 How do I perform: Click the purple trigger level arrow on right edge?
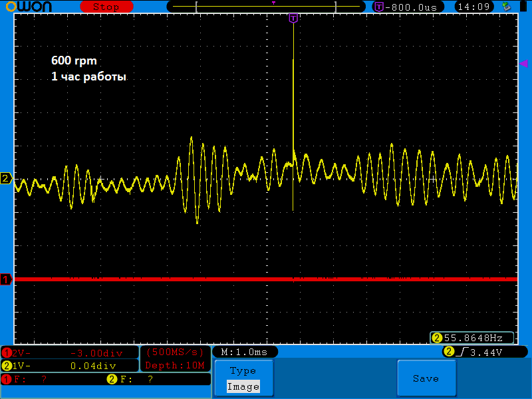click(523, 63)
